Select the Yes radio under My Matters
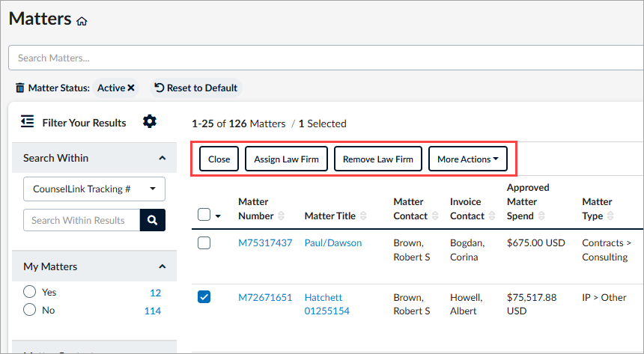644x354 pixels. [x=29, y=292]
